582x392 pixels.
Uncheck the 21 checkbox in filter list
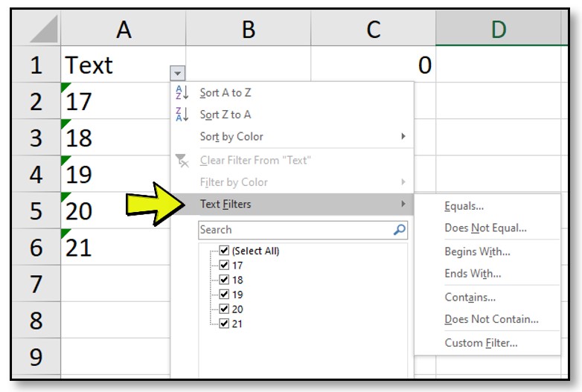(x=224, y=324)
